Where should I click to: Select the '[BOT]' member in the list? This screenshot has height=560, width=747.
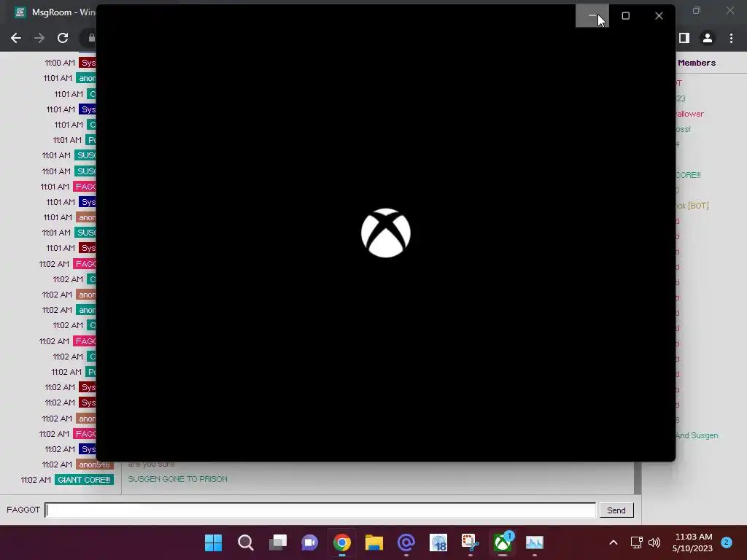click(x=692, y=206)
